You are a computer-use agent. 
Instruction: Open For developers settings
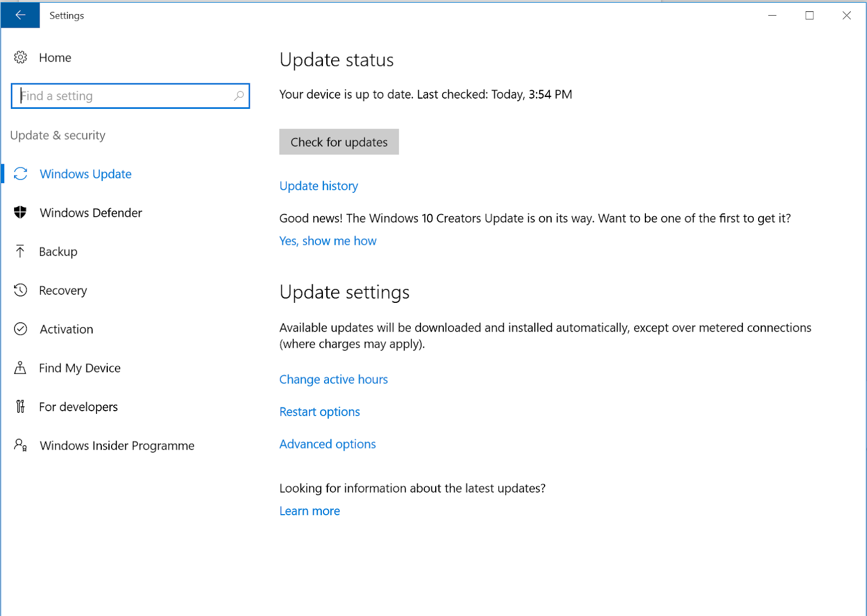point(78,407)
